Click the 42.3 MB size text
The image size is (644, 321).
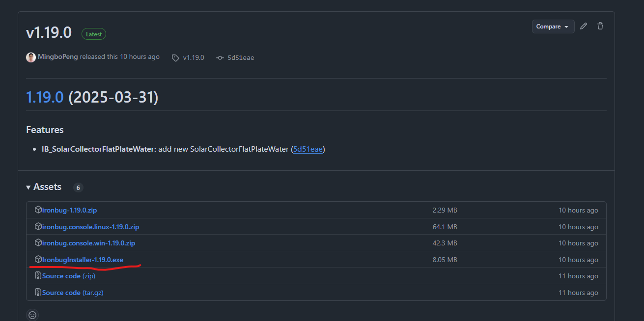pos(445,243)
